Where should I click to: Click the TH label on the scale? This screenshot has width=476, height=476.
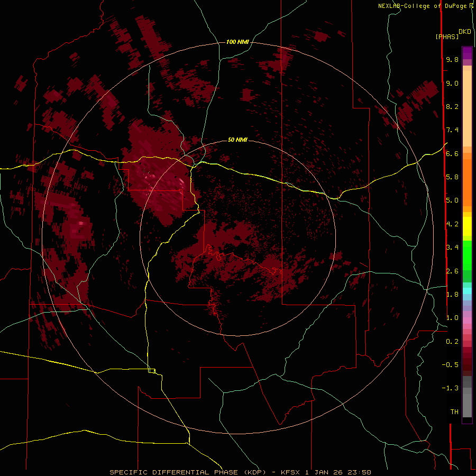coord(454,412)
